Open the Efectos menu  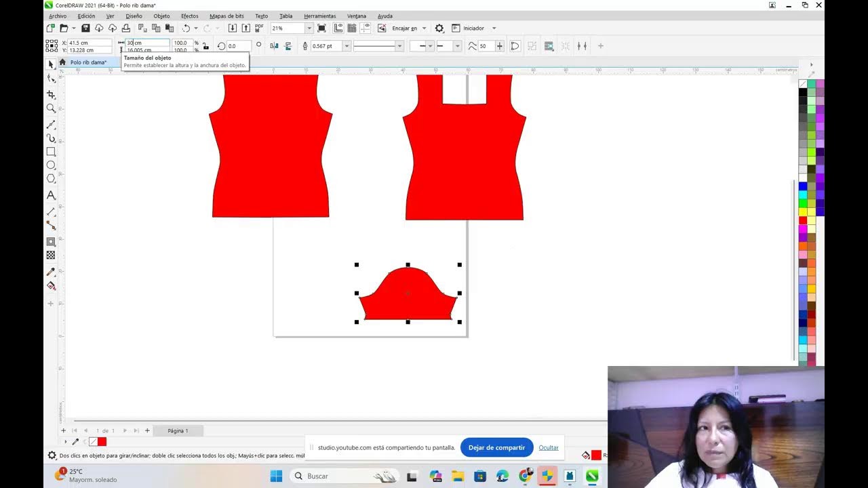(189, 16)
